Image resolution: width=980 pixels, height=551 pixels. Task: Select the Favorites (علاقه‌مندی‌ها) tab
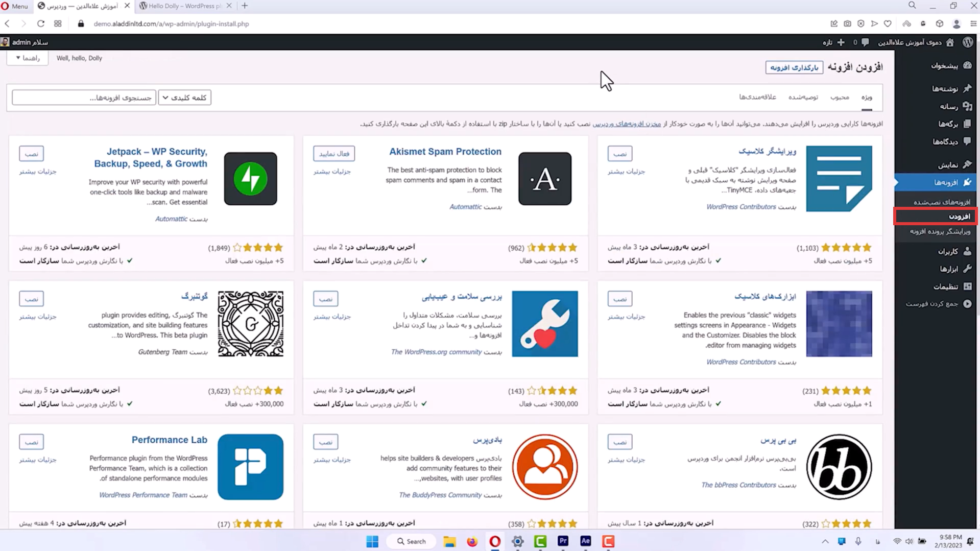[757, 97]
